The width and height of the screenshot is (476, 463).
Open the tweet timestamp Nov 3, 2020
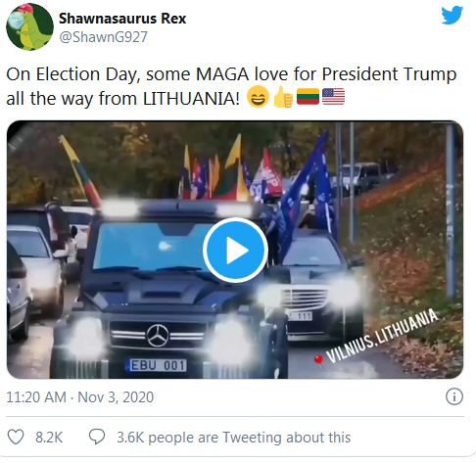point(80,397)
